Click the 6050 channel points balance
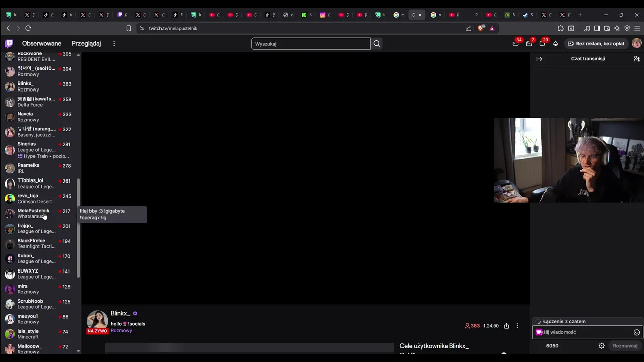This screenshot has height=362, width=644. tap(552, 346)
